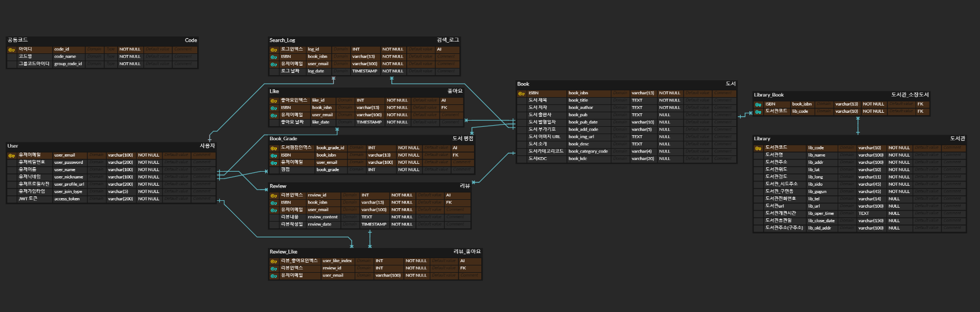Screen dimensions: 980x312
Task: Click the 리뷰_좋아요 logical table name
Action: pos(467,252)
